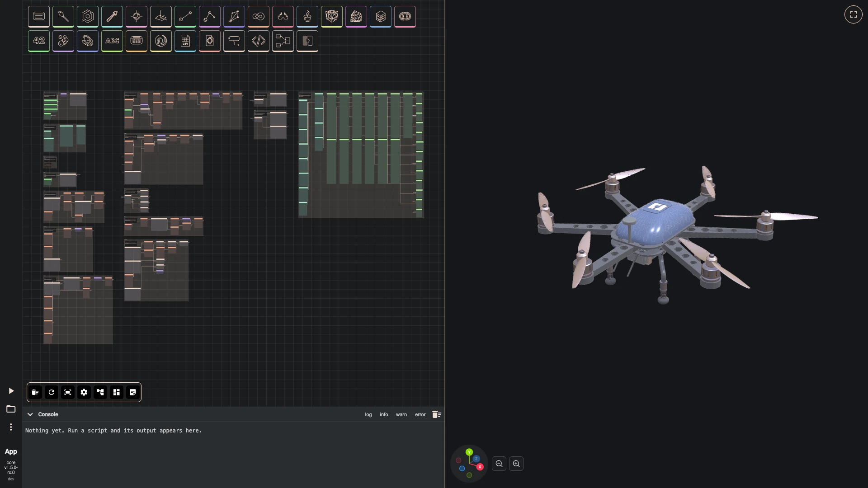Select the node graph merge icon
The width and height of the screenshot is (868, 488).
tap(283, 41)
